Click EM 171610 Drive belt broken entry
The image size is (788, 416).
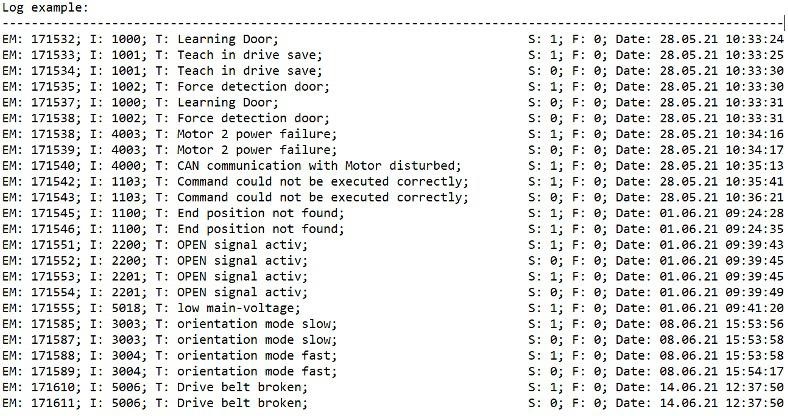[393, 387]
